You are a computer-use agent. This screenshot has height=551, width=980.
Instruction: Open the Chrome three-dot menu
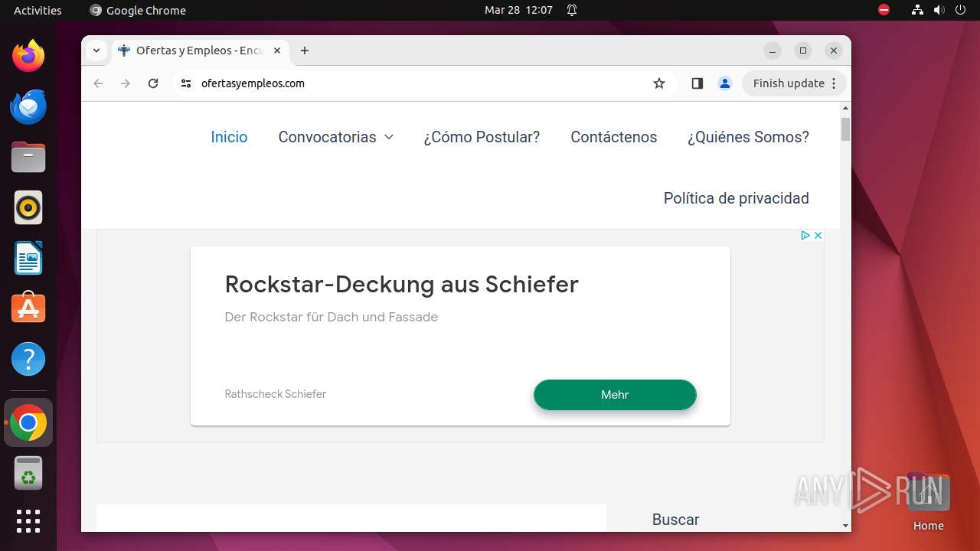834,83
